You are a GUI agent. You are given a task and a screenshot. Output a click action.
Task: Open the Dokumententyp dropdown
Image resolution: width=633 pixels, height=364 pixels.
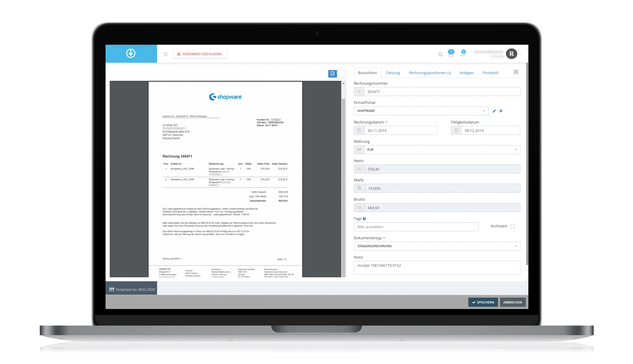coord(516,246)
